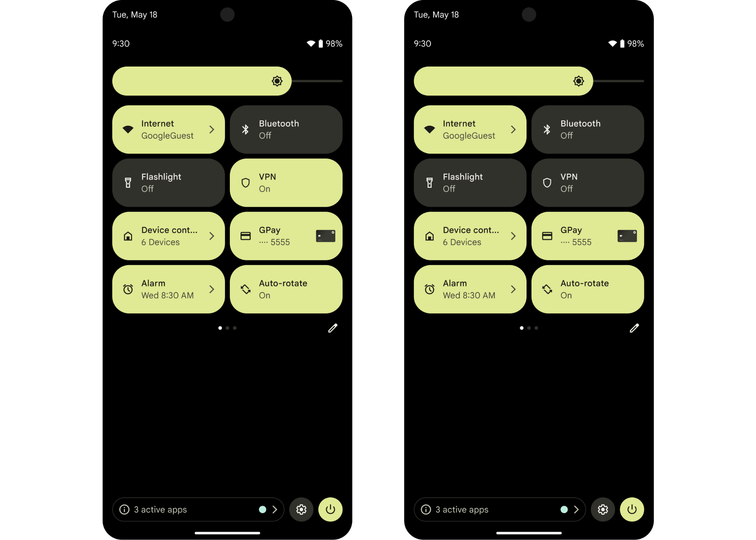Tap the Wi-Fi icon under Internet
Viewport: 756px width, 540px height.
(x=129, y=129)
